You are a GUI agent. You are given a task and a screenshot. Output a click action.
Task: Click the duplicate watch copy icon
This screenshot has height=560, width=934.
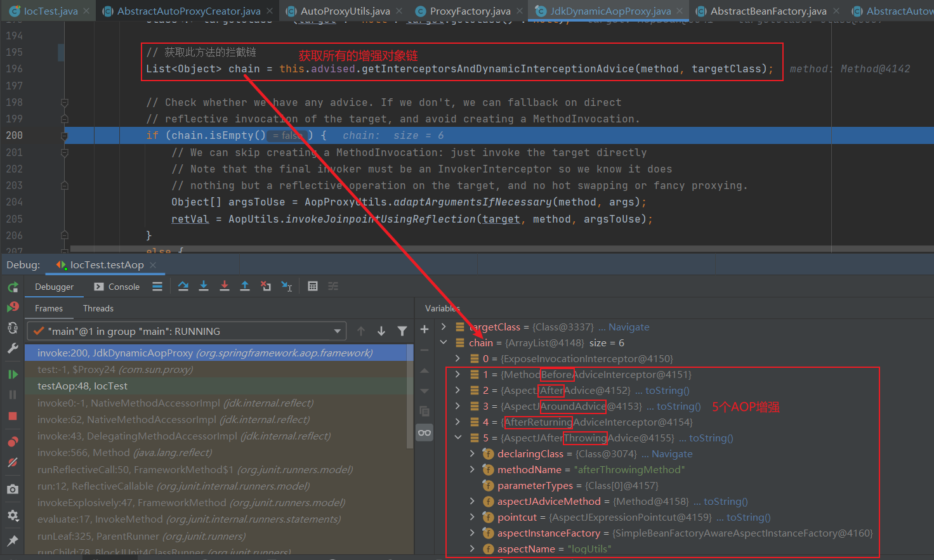point(424,412)
